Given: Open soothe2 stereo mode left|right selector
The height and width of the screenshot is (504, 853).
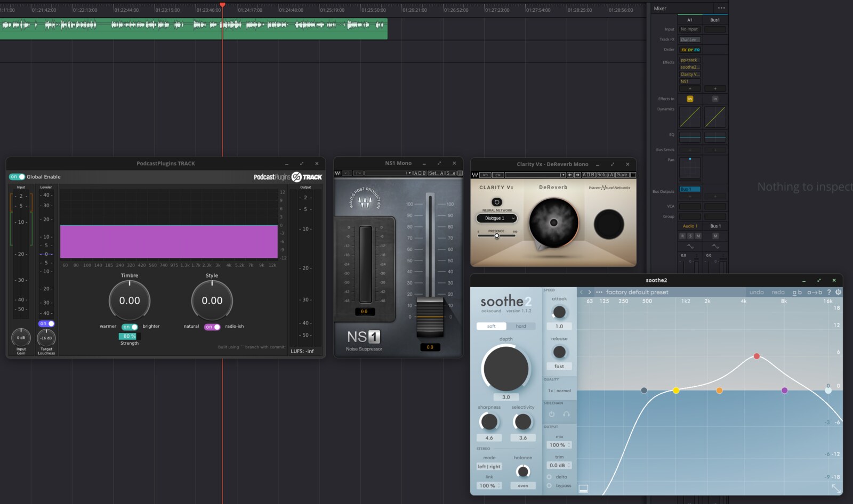Looking at the screenshot, I should [489, 467].
